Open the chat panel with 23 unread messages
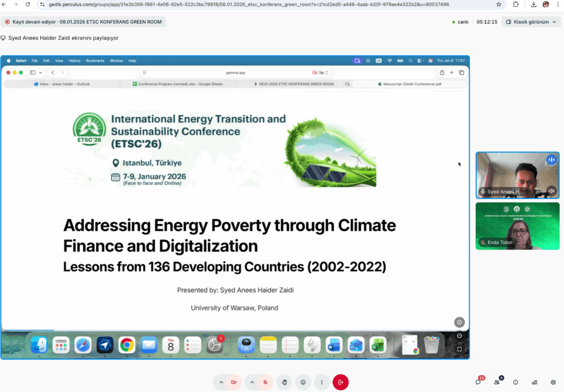 [x=479, y=382]
